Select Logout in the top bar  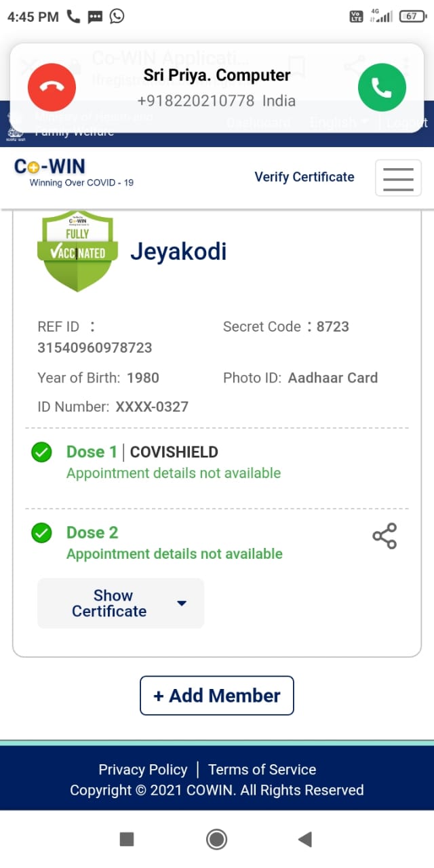click(408, 123)
